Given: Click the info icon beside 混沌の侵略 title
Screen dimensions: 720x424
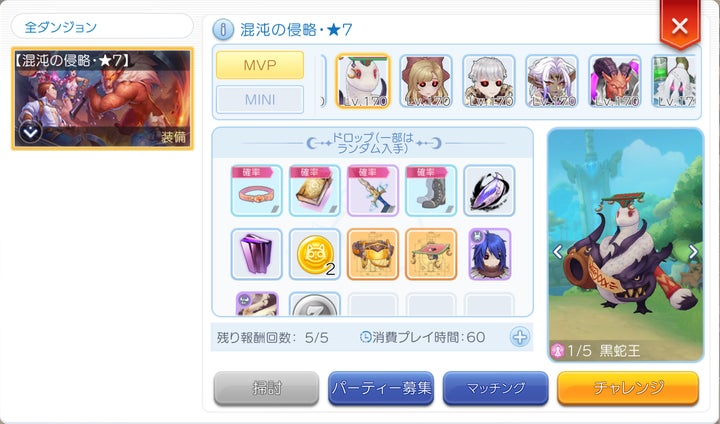Looking at the screenshot, I should (223, 30).
